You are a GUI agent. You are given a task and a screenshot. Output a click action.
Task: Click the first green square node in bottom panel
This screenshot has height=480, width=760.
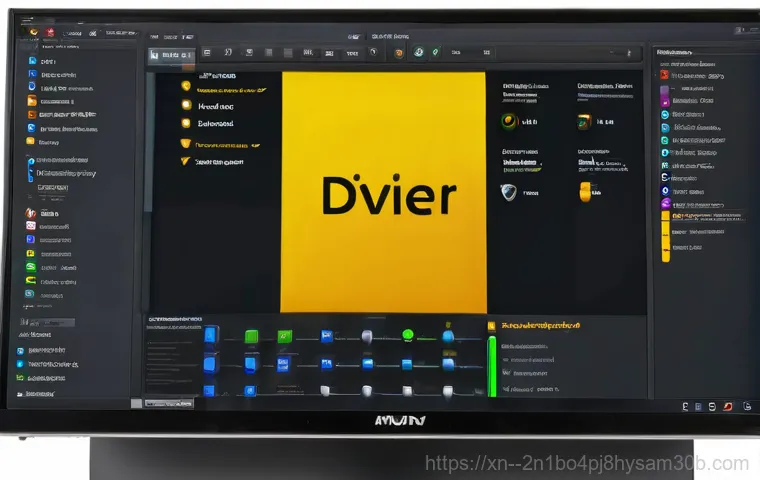point(252,337)
